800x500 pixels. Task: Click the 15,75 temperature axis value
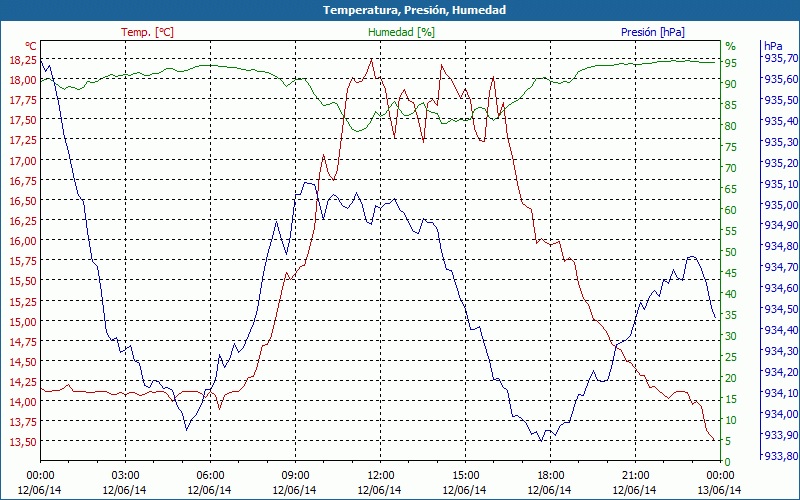click(23, 261)
